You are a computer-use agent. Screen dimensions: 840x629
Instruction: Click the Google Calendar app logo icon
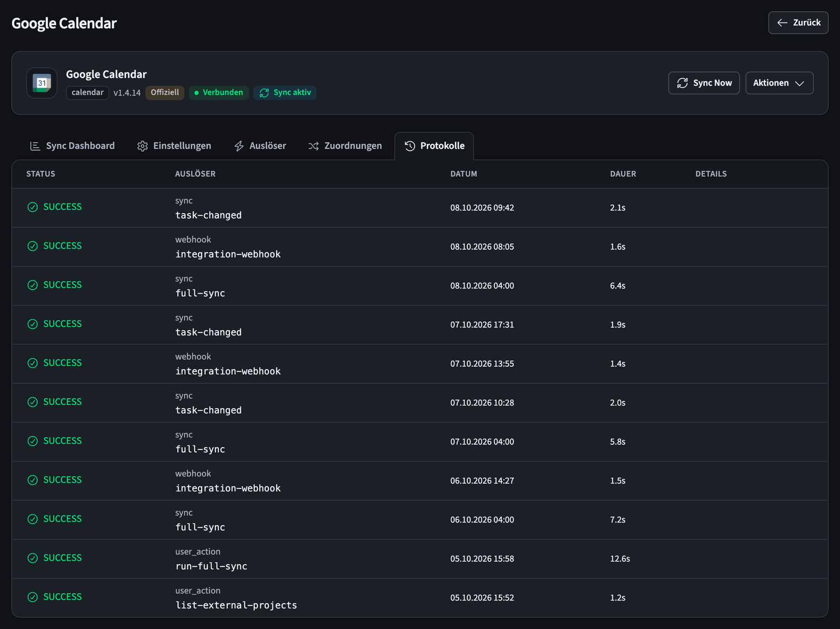click(42, 83)
